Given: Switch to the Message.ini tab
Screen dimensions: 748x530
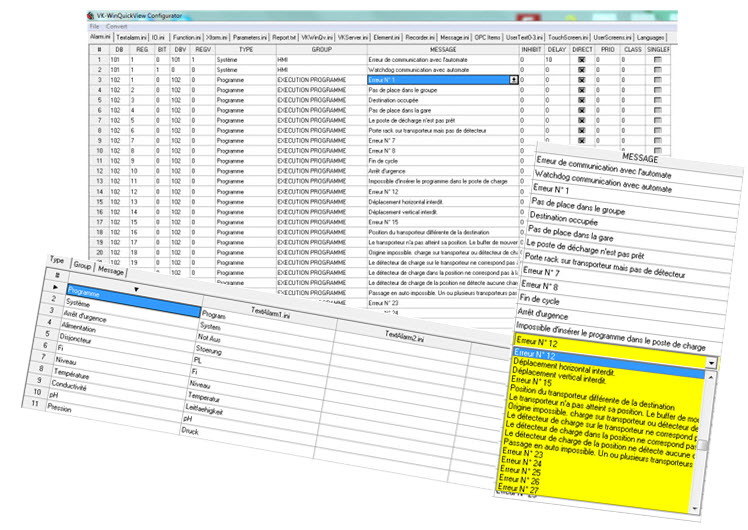Looking at the screenshot, I should [x=455, y=37].
